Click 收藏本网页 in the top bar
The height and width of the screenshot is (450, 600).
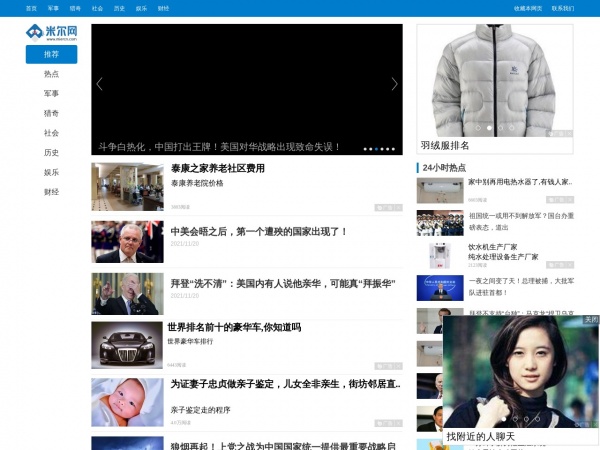[x=528, y=8]
